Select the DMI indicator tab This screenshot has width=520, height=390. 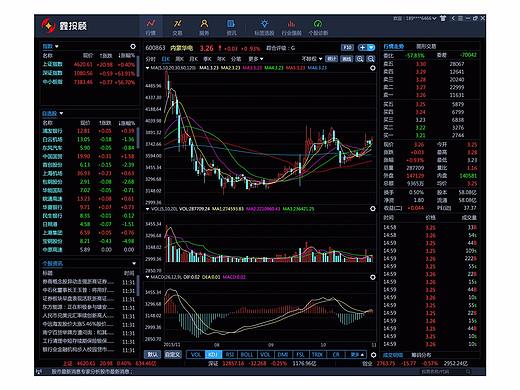pyautogui.click(x=283, y=355)
